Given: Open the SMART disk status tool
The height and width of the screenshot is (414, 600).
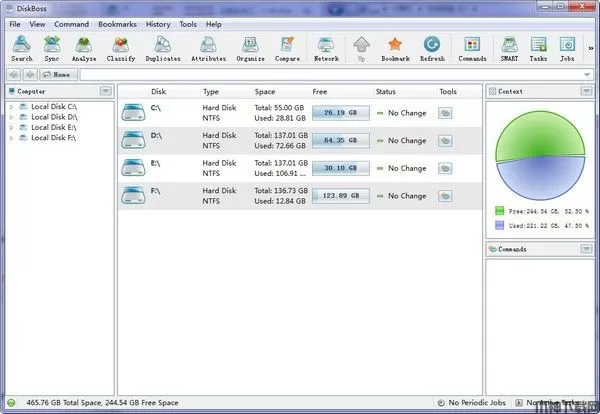Looking at the screenshot, I should point(510,48).
